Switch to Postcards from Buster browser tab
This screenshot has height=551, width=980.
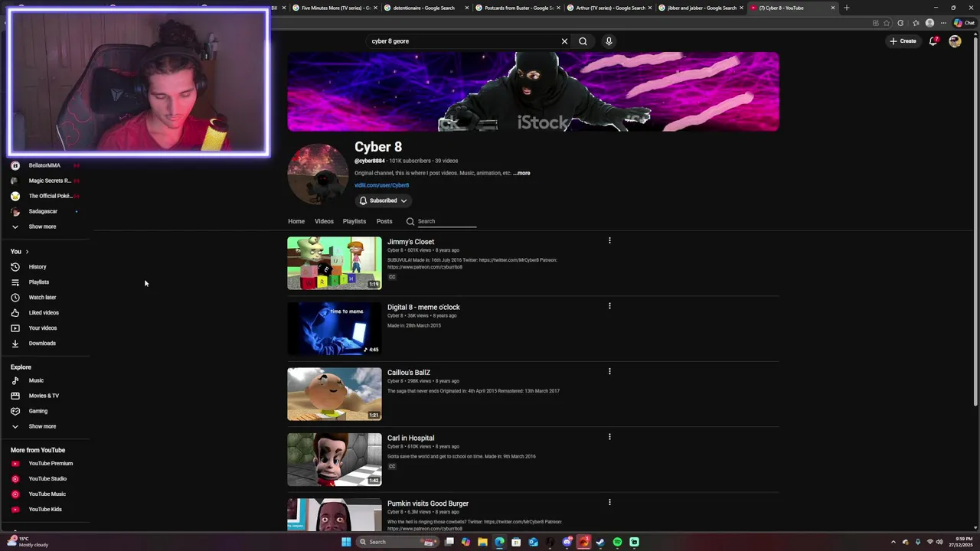518,8
